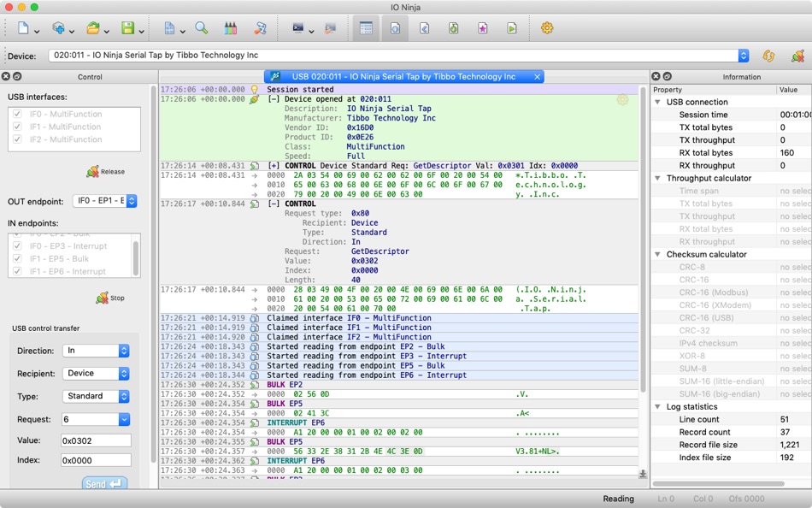Click the Session started log line

[x=399, y=90]
